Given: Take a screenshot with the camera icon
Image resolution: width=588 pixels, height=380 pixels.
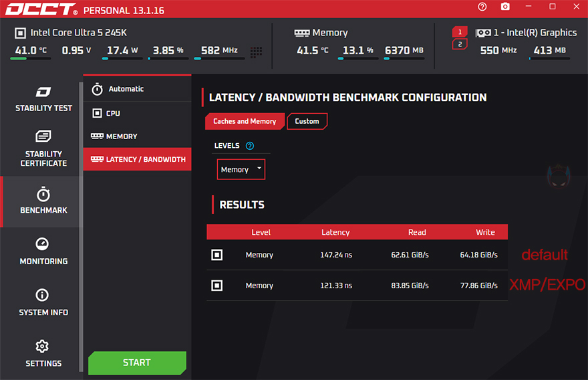Looking at the screenshot, I should (x=505, y=7).
